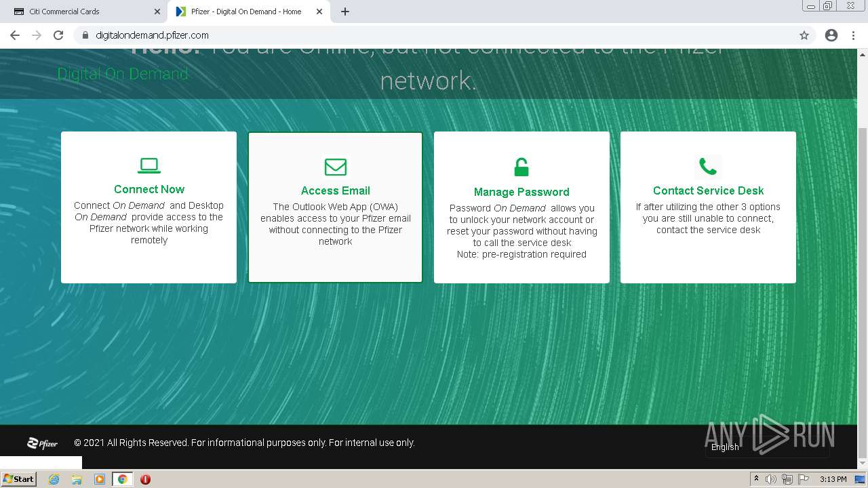
Task: View site security info via padlock icon
Action: pyautogui.click(x=85, y=35)
